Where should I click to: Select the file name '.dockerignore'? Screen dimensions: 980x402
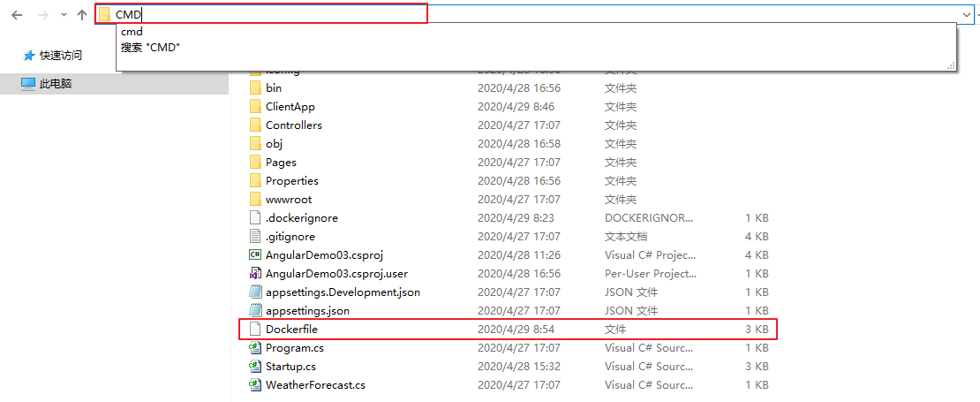(x=302, y=218)
